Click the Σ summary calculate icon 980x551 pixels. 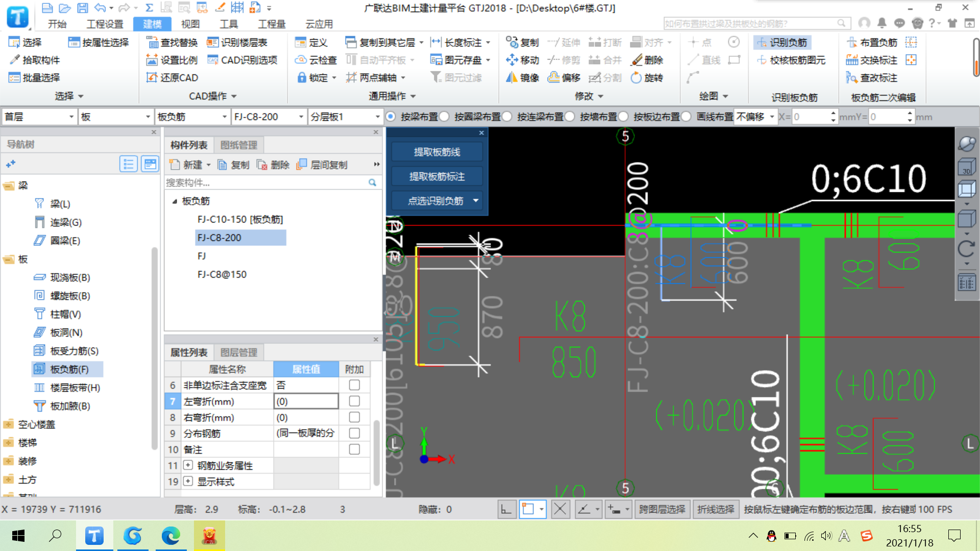click(x=150, y=8)
